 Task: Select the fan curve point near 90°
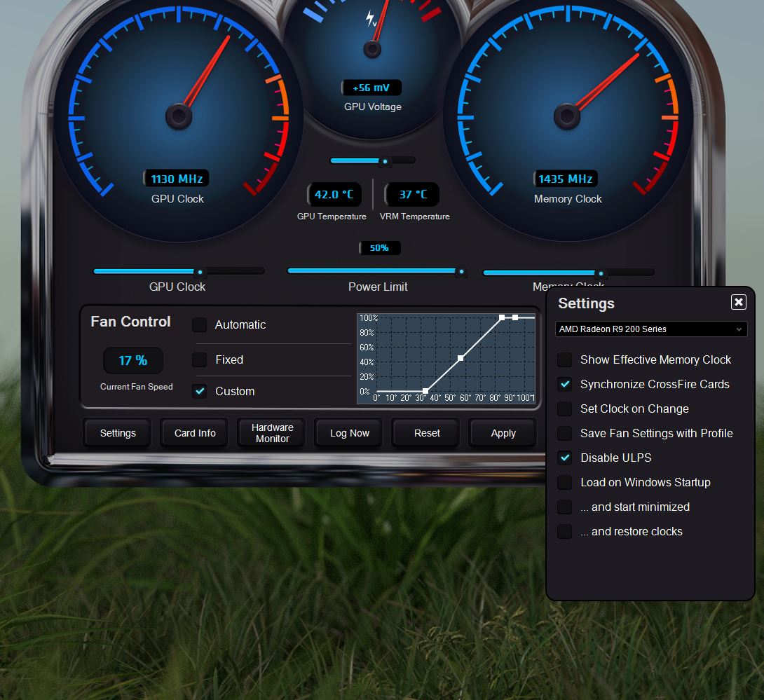[515, 317]
